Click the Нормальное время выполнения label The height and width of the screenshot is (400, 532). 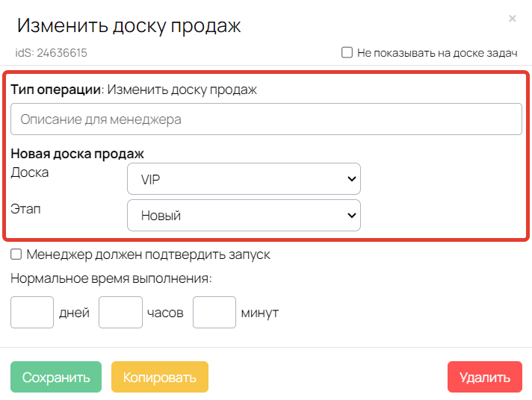(111, 278)
